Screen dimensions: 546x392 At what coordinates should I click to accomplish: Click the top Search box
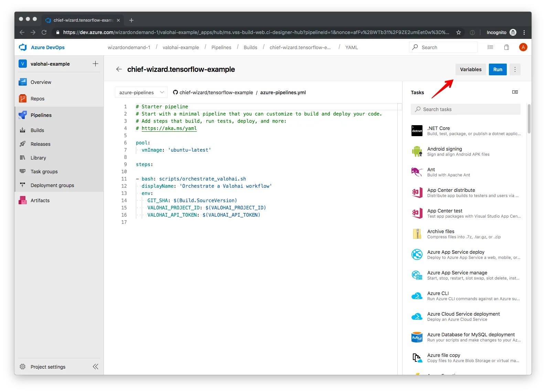(443, 47)
